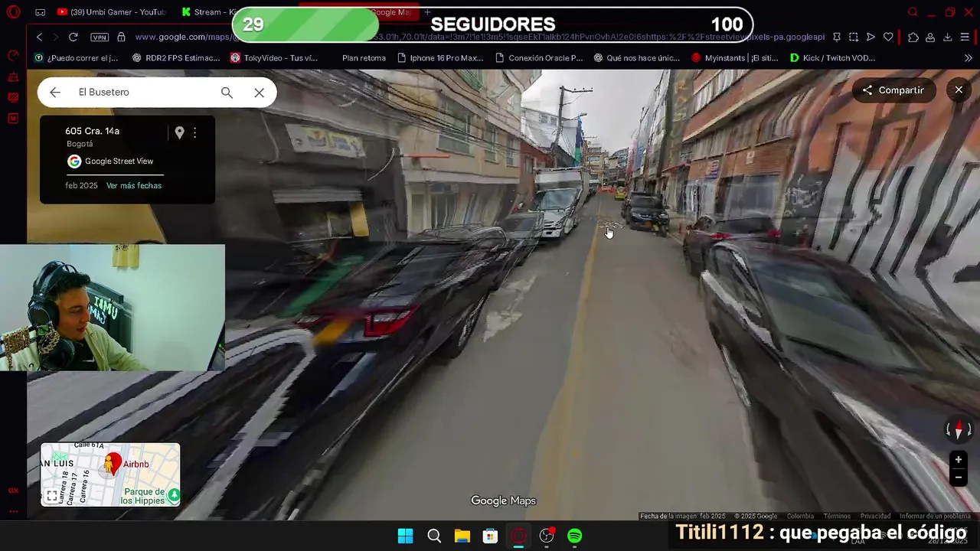Image resolution: width=980 pixels, height=551 pixels.
Task: Open 'Informar de un problema' link
Action: 935,517
